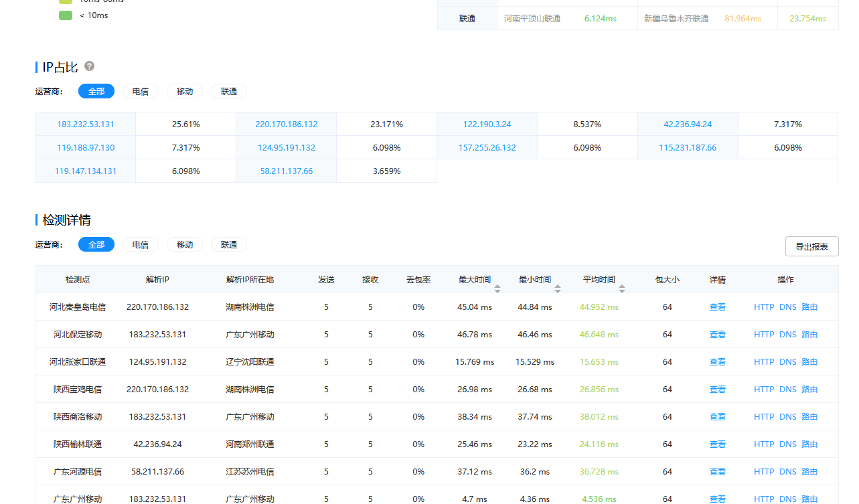Viewport: 859px width, 504px height.
Task: Select 电信 filter in IP占比 section
Action: click(x=141, y=91)
